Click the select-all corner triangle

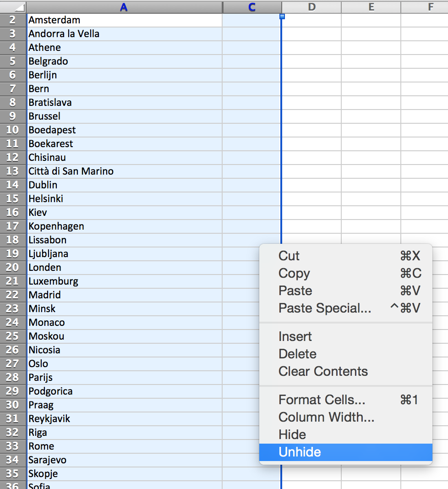click(x=13, y=7)
